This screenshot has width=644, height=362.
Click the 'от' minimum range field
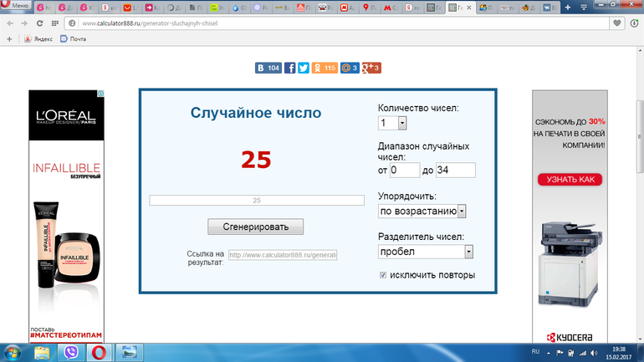click(405, 171)
